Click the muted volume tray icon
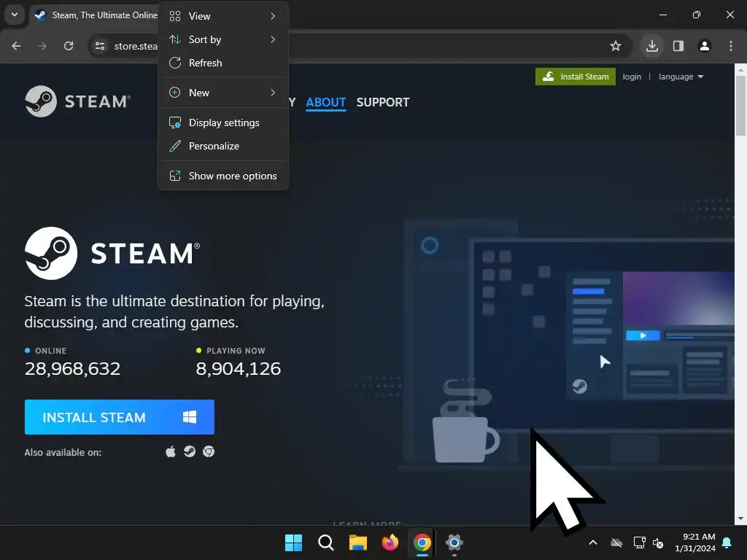The height and width of the screenshot is (560, 747). (x=658, y=542)
